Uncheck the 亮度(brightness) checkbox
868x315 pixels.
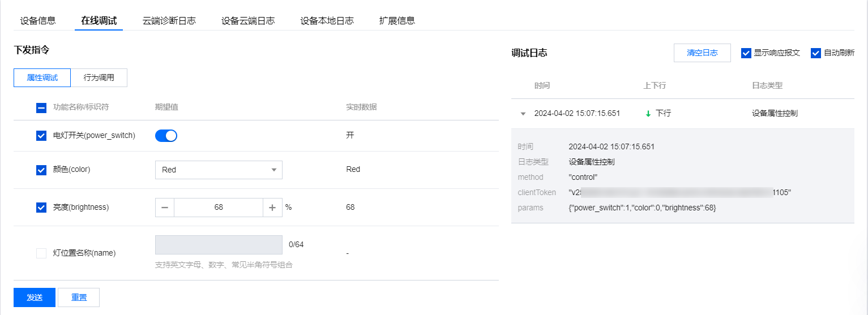[41, 208]
